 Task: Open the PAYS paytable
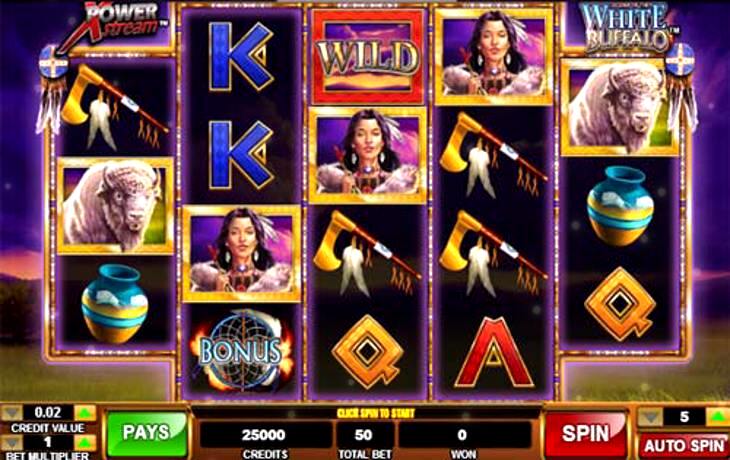click(146, 433)
